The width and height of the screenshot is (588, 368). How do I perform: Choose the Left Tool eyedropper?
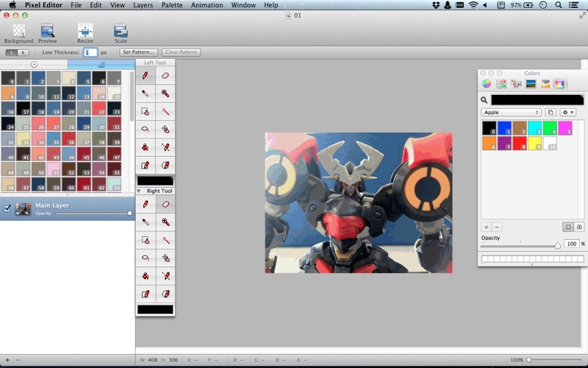(146, 93)
